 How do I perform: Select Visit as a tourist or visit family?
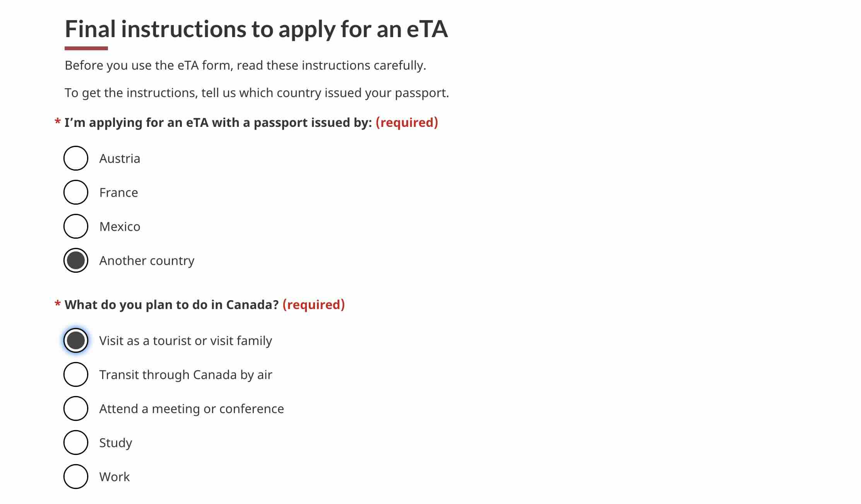click(76, 340)
